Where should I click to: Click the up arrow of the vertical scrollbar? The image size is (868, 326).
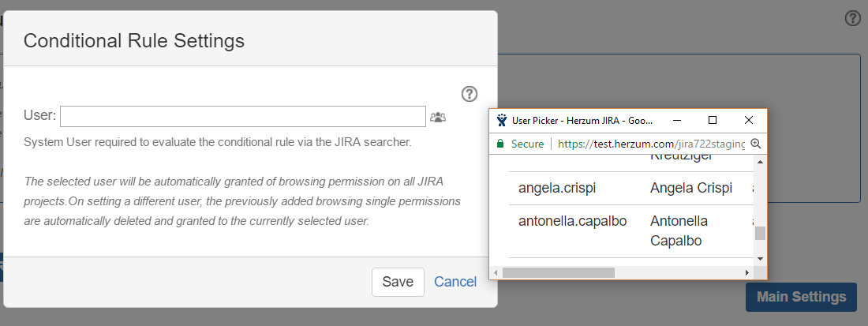coord(760,162)
